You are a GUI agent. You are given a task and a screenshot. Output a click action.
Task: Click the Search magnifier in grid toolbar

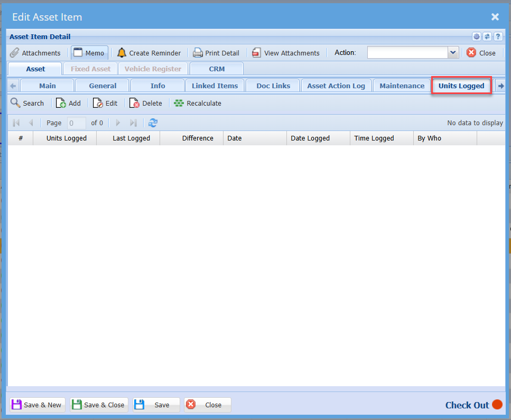pyautogui.click(x=16, y=103)
